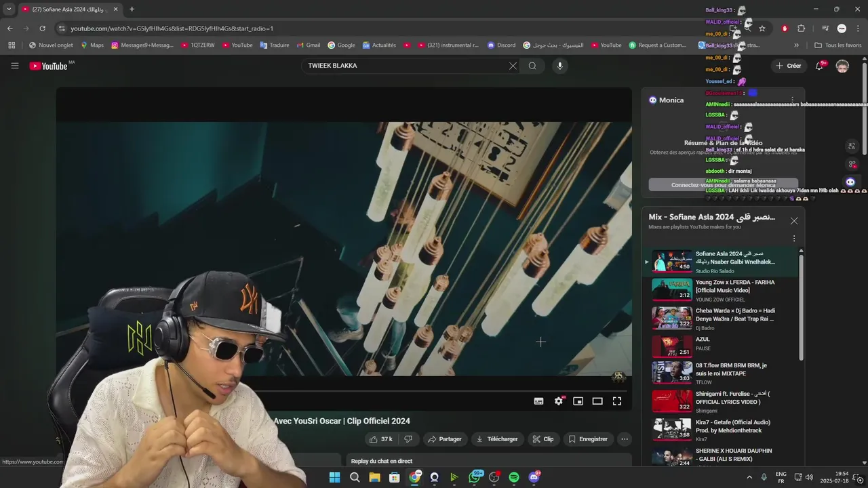Open the Maps bookmark

(92, 45)
